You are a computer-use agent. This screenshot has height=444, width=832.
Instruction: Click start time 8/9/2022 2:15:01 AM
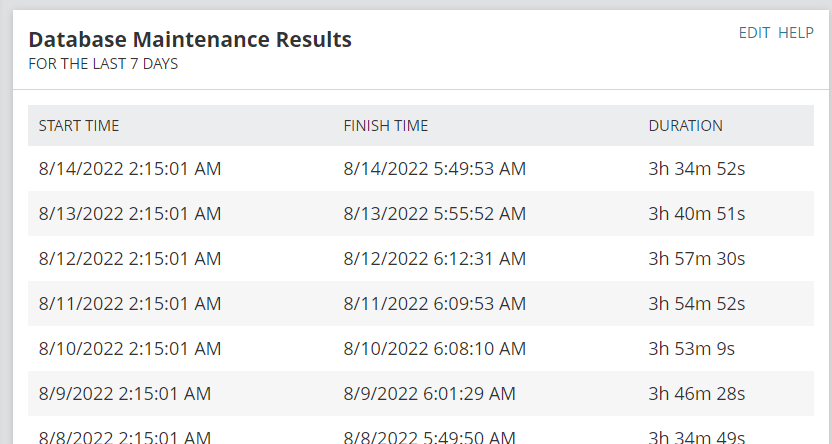tap(125, 394)
